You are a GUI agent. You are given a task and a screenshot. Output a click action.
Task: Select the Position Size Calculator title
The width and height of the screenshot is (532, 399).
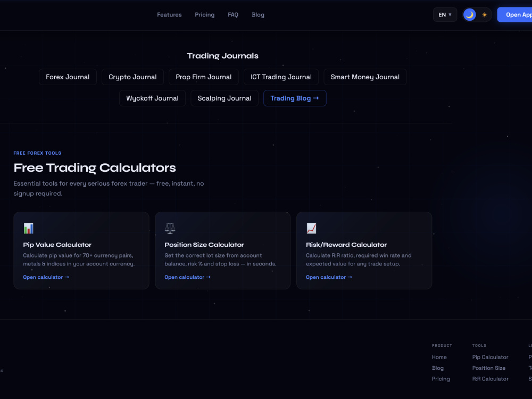[x=204, y=245]
